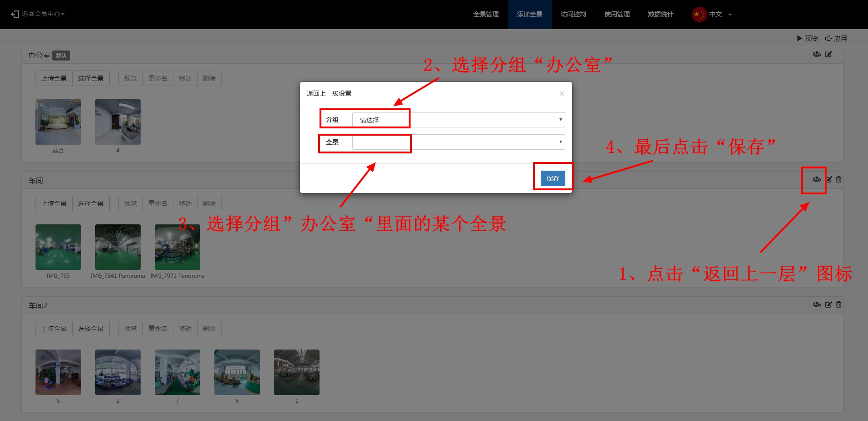868x421 pixels.
Task: Click the edit icon for 车间 group
Action: (x=829, y=179)
